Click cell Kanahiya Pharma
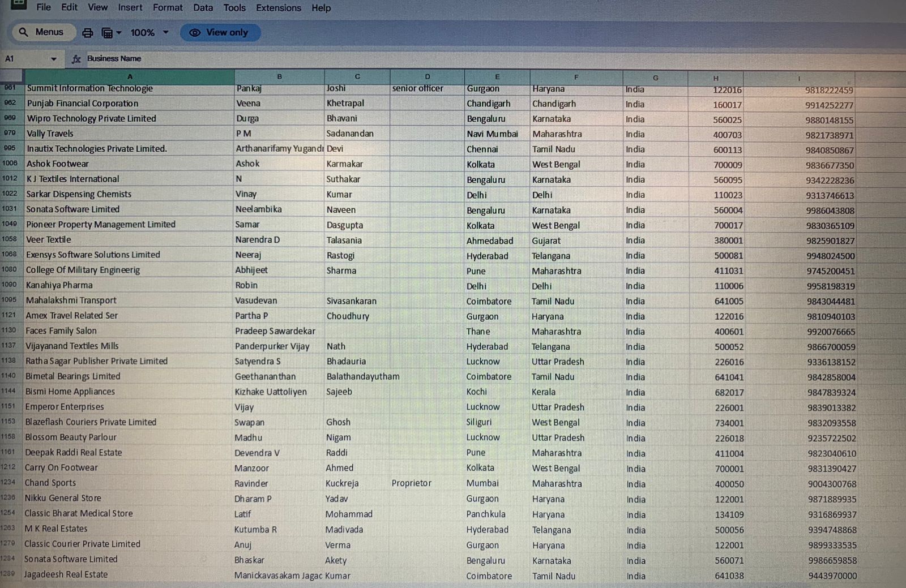The width and height of the screenshot is (906, 588). click(x=59, y=285)
